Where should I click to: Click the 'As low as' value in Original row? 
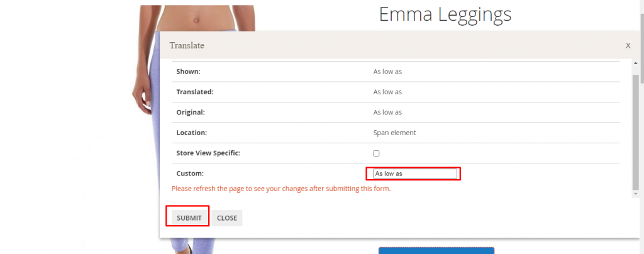[387, 112]
